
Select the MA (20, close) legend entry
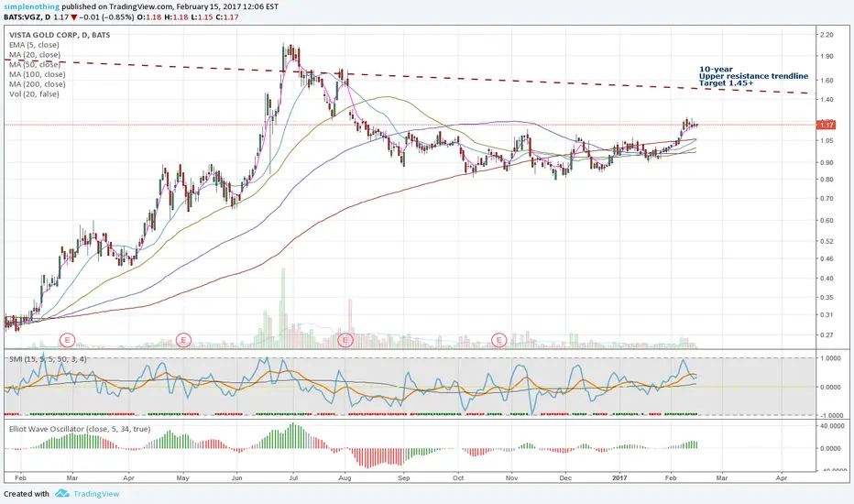35,54
